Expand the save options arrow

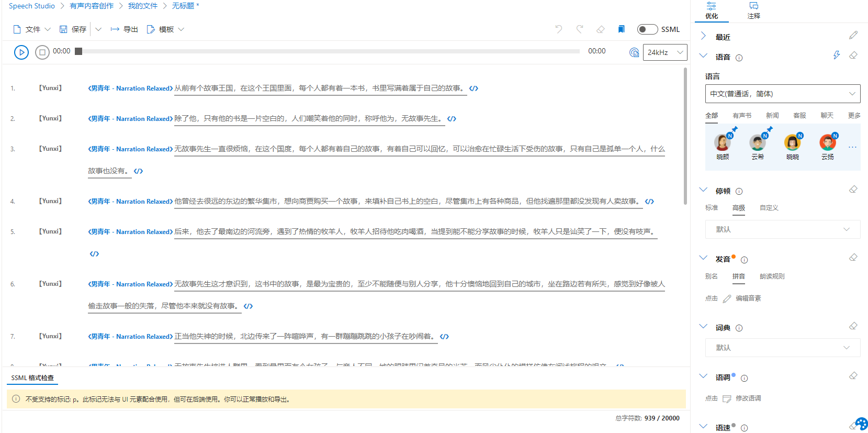pyautogui.click(x=98, y=29)
